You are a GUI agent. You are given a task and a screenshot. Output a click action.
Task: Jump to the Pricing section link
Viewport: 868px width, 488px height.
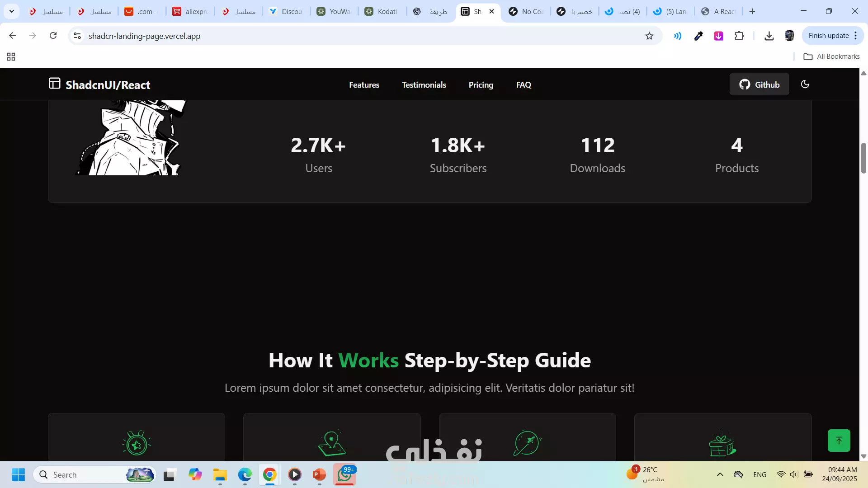coord(481,85)
